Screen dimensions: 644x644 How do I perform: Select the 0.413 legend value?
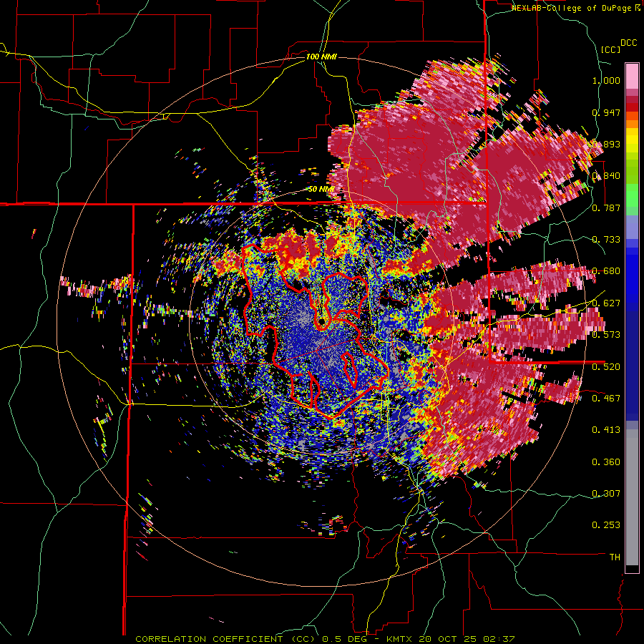coord(606,430)
